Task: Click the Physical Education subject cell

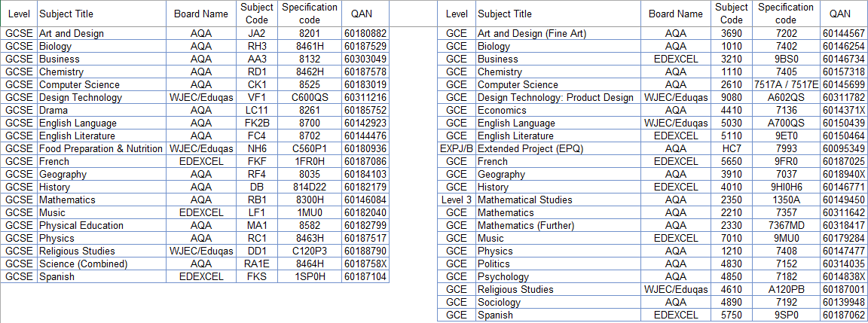Action: coord(102,226)
